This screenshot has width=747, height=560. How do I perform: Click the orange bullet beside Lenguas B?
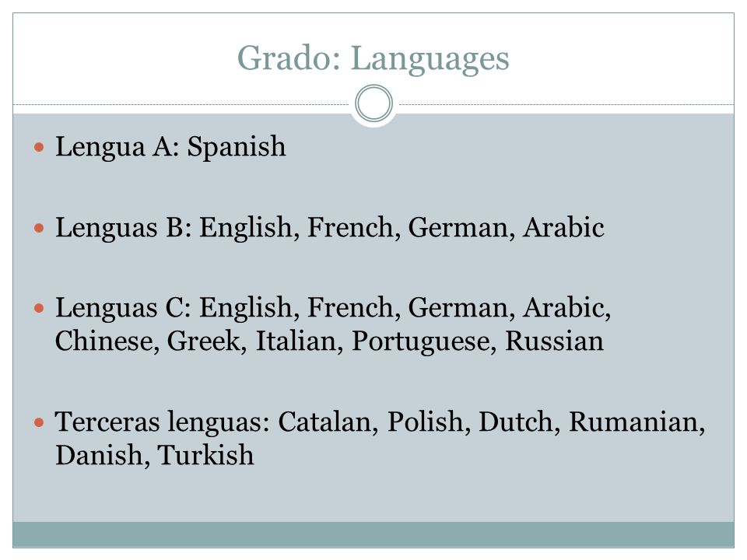39,228
